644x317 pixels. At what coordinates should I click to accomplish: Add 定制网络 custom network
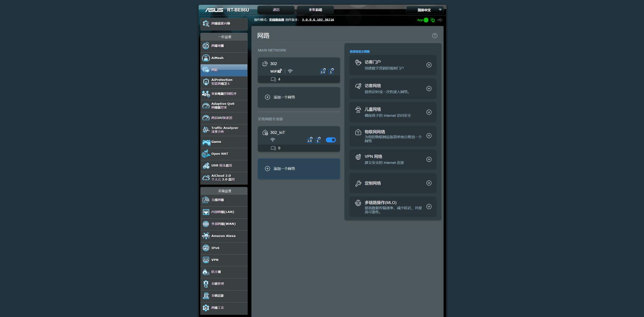(429, 183)
